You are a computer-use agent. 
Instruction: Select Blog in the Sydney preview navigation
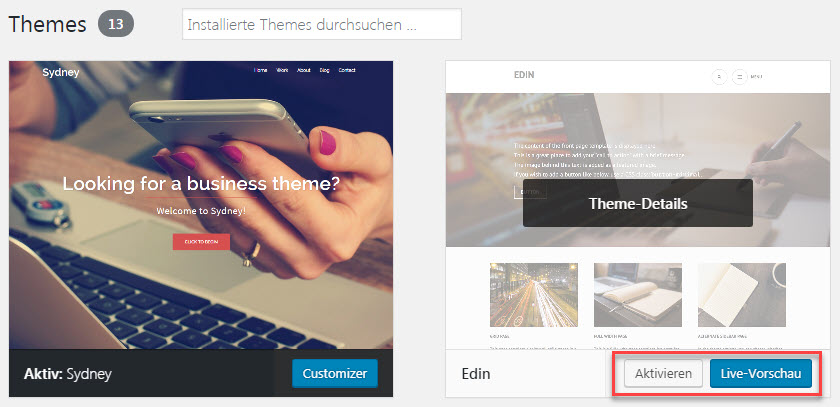(x=324, y=70)
